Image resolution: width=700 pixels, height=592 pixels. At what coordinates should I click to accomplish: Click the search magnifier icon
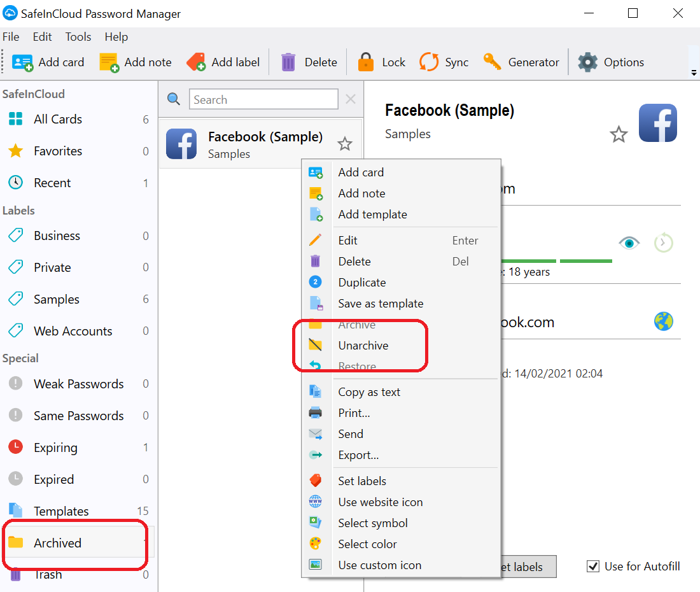pyautogui.click(x=173, y=99)
